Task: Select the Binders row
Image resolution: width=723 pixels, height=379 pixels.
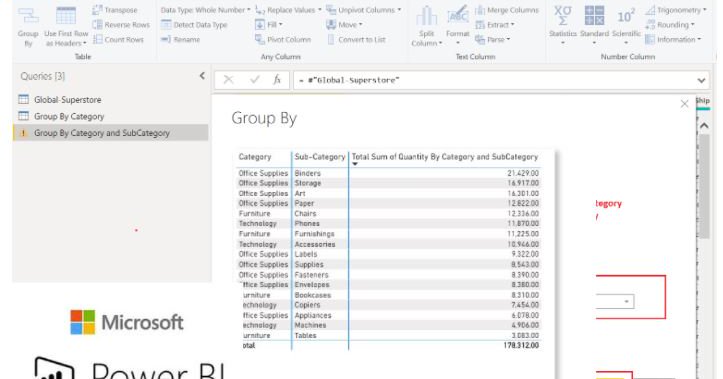Action: (x=388, y=173)
